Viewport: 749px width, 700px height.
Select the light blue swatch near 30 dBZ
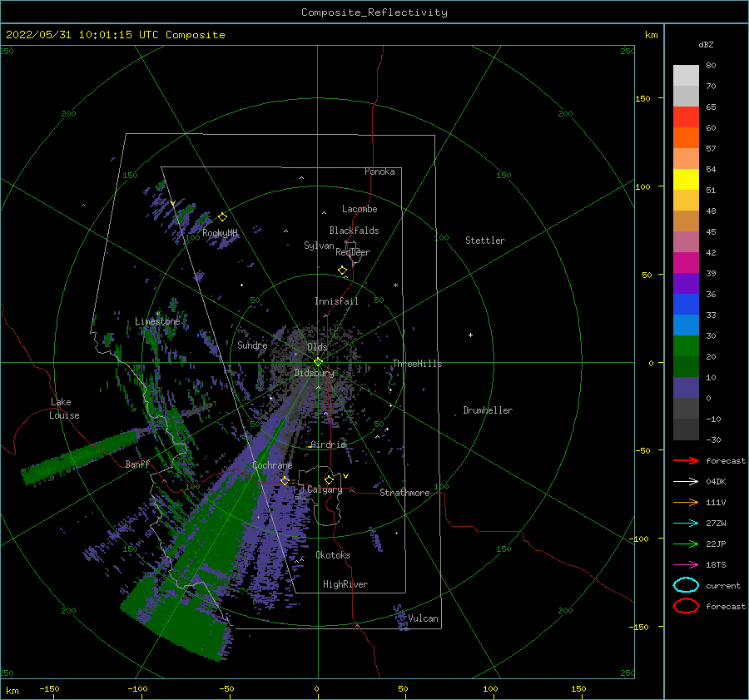coord(686,325)
